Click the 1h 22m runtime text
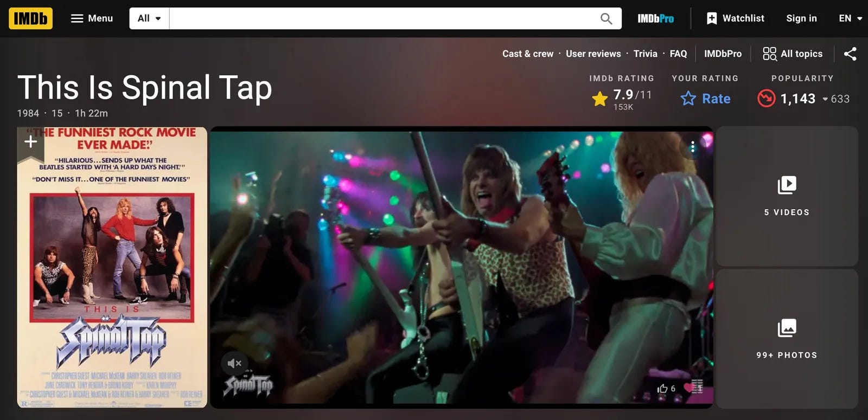 pos(91,113)
